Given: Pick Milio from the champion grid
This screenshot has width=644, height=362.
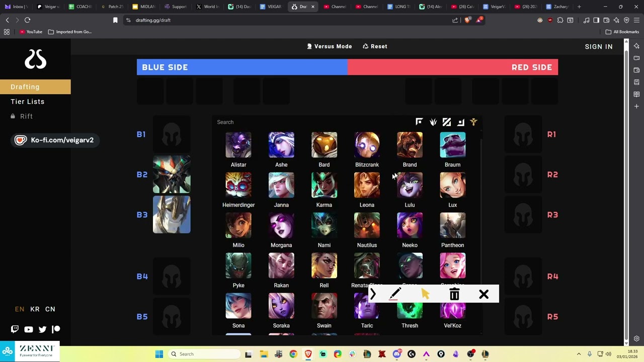Looking at the screenshot, I should coord(238,225).
